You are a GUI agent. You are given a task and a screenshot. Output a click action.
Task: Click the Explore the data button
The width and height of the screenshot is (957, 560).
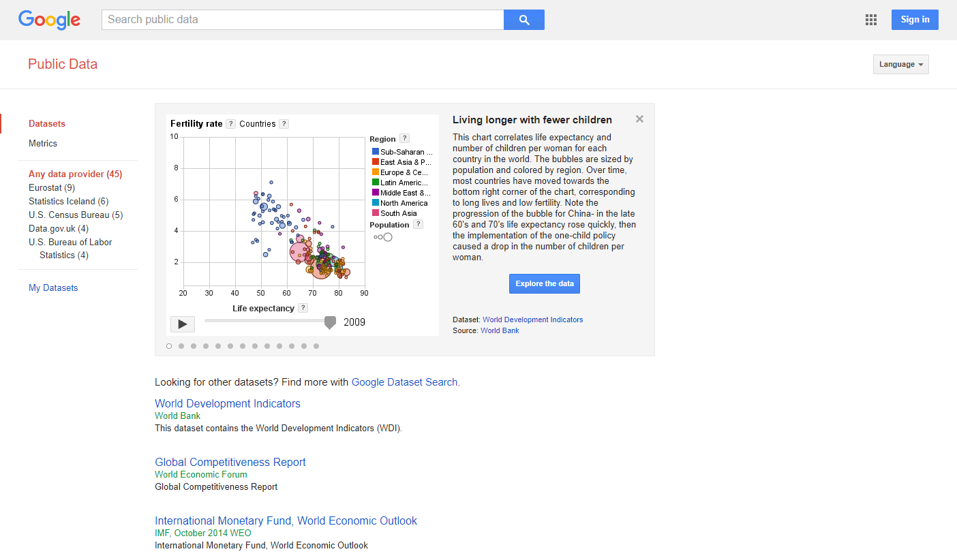544,283
